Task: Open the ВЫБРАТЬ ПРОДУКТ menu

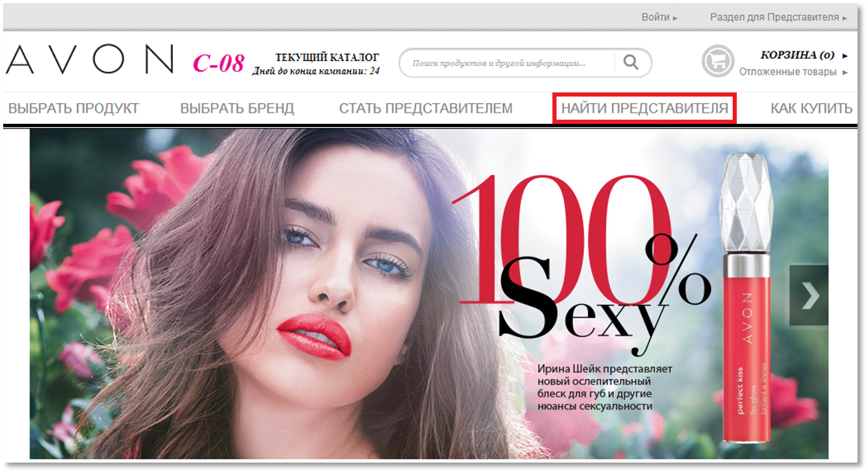Action: (x=74, y=108)
